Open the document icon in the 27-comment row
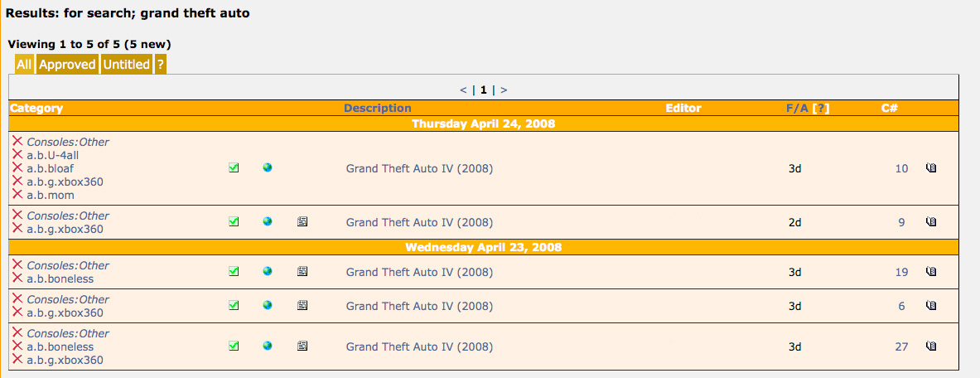The width and height of the screenshot is (980, 378). 302,346
